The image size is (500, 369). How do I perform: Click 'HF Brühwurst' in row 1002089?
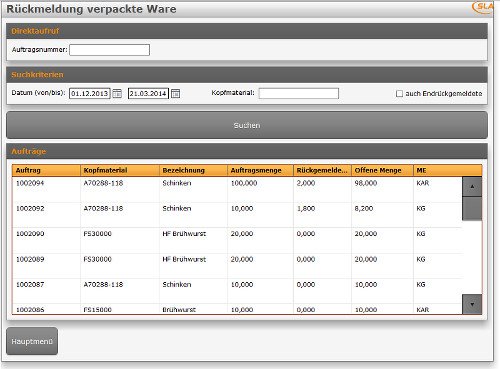(184, 259)
